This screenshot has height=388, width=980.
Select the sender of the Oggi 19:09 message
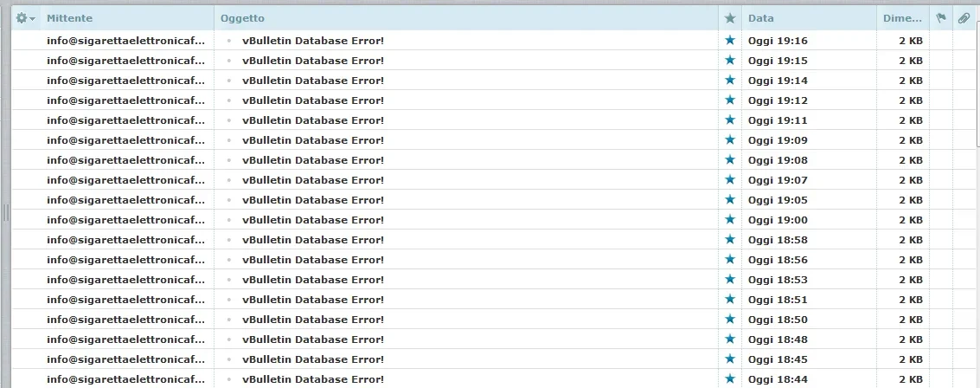click(x=125, y=140)
